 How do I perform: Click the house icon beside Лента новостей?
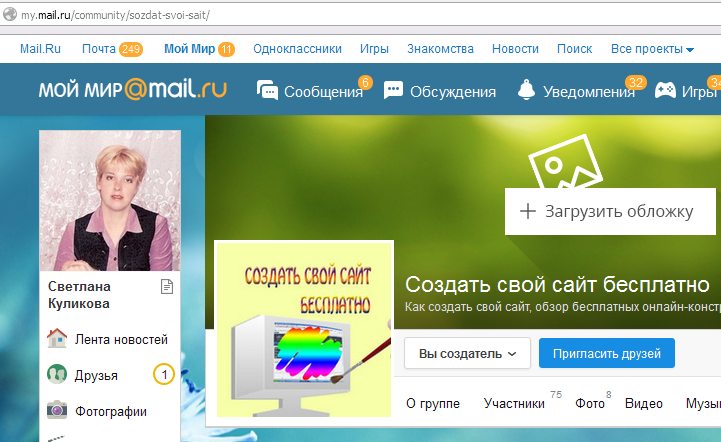coord(57,339)
